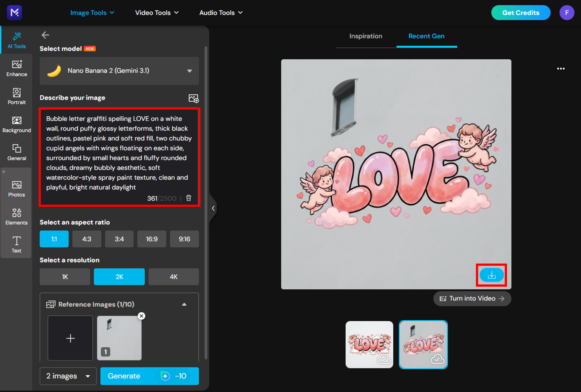
Task: Select the 4:3 aspect ratio
Action: click(87, 239)
